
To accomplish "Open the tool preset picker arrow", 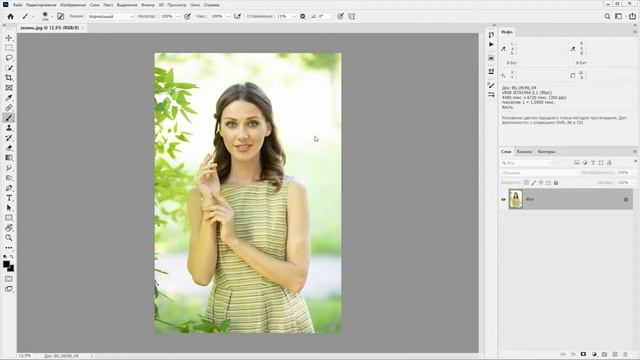I will (33, 17).
